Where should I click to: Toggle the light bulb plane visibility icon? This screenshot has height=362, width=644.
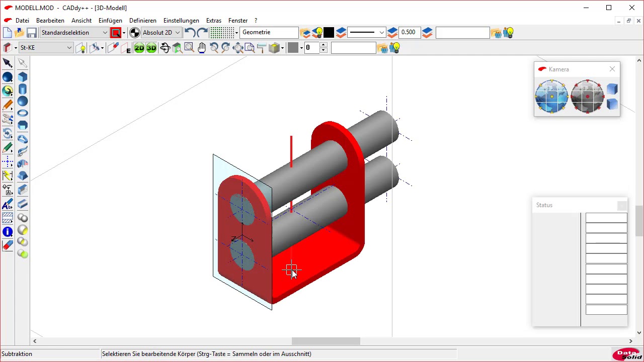click(x=81, y=48)
